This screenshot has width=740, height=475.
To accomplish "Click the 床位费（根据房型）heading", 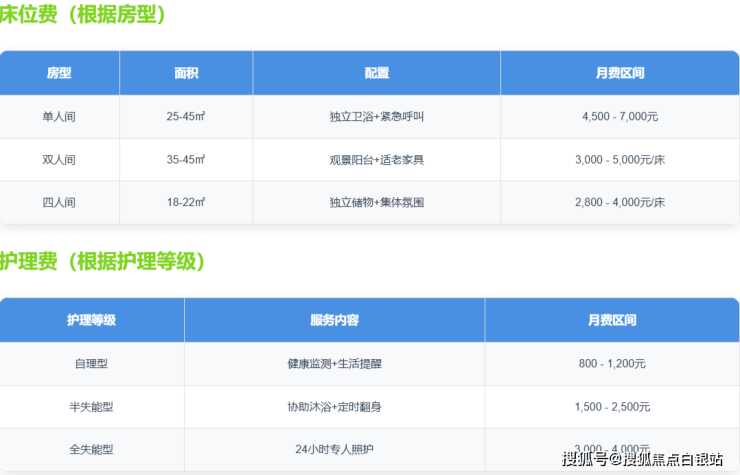I will (x=83, y=15).
